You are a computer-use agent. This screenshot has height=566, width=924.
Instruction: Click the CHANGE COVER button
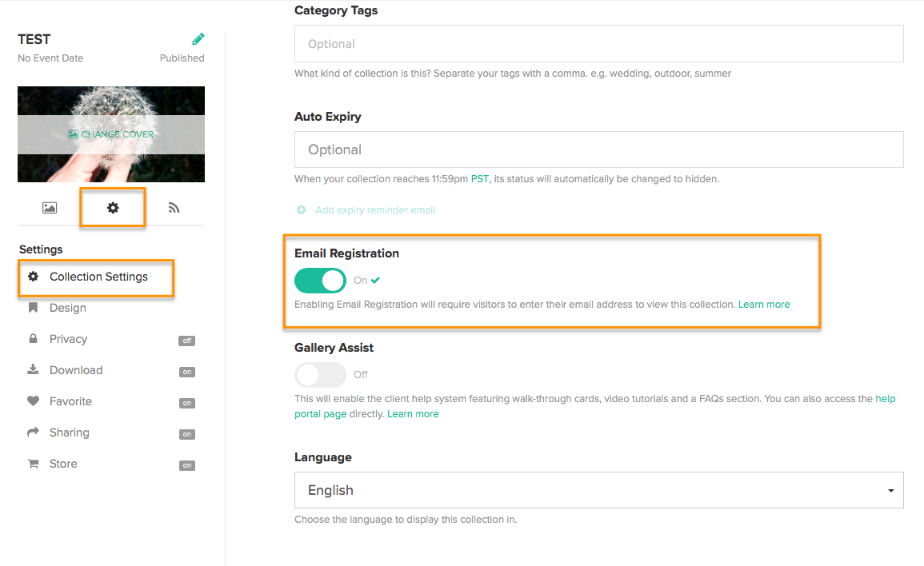pyautogui.click(x=110, y=134)
